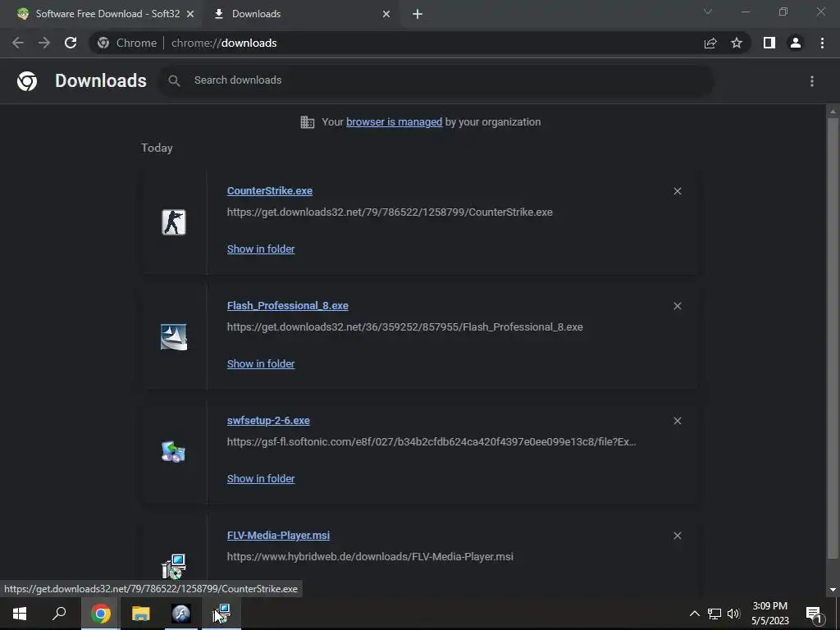The width and height of the screenshot is (840, 630).
Task: Switch to the Software Free Download - Soft32 tab
Action: coord(106,14)
